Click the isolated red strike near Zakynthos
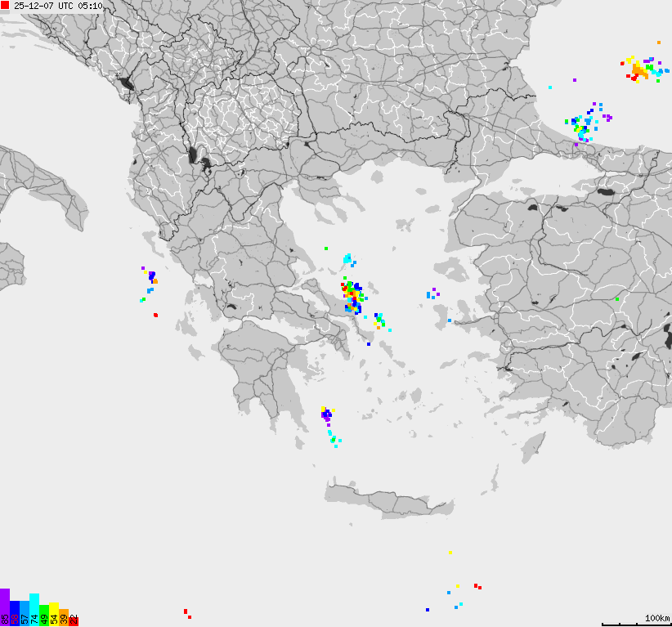The width and height of the screenshot is (672, 627). click(x=155, y=315)
